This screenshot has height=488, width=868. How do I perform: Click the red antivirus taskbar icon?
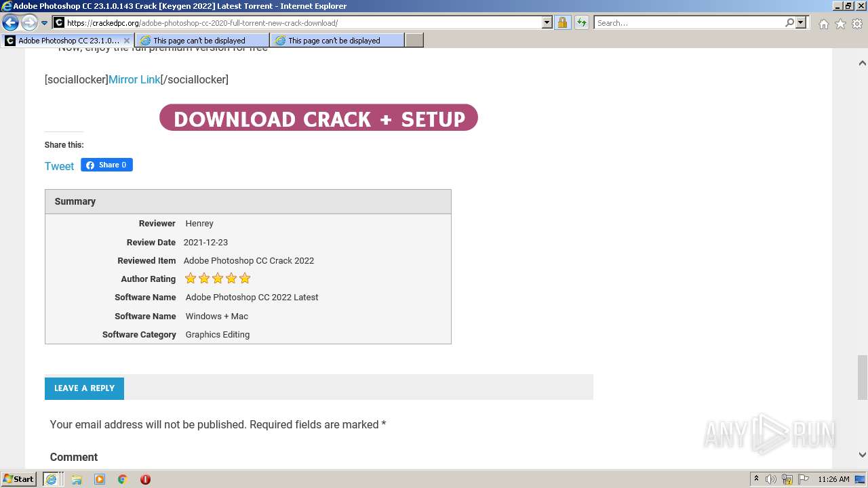coord(145,479)
